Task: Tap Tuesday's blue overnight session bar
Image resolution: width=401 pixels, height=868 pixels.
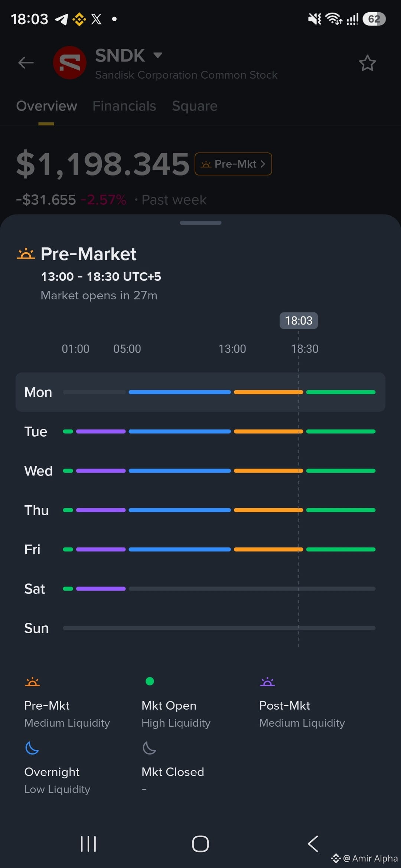Action: coord(180,431)
